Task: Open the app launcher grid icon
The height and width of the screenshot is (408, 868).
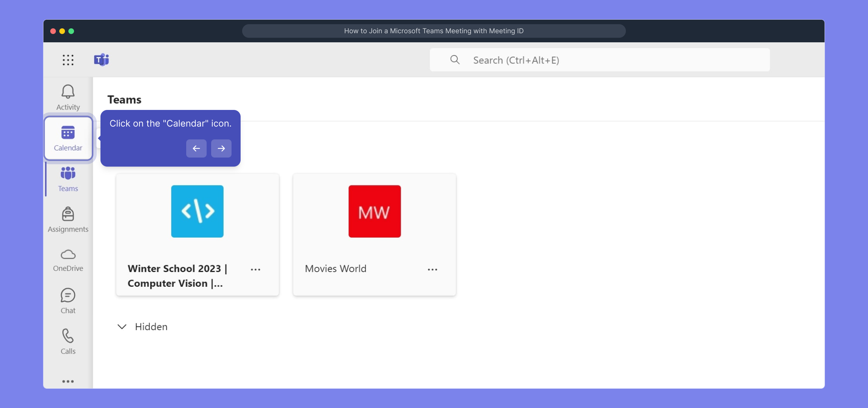Action: tap(68, 60)
